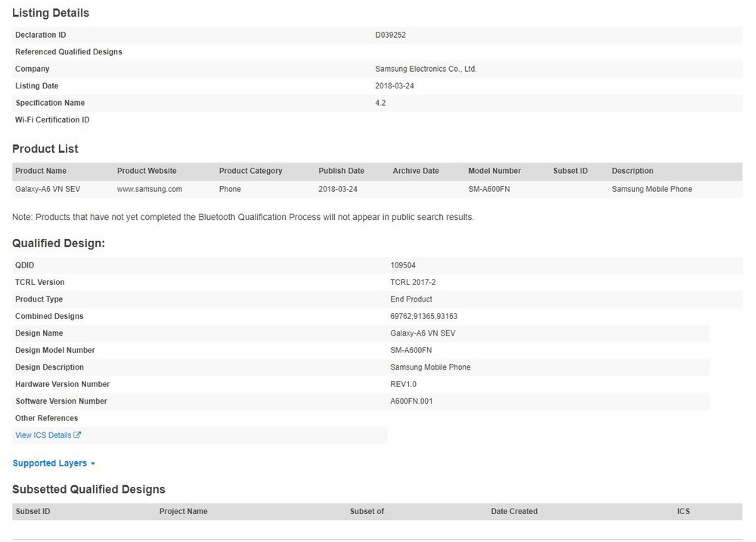Click the Model Number column header
This screenshot has width=756, height=542.
494,171
